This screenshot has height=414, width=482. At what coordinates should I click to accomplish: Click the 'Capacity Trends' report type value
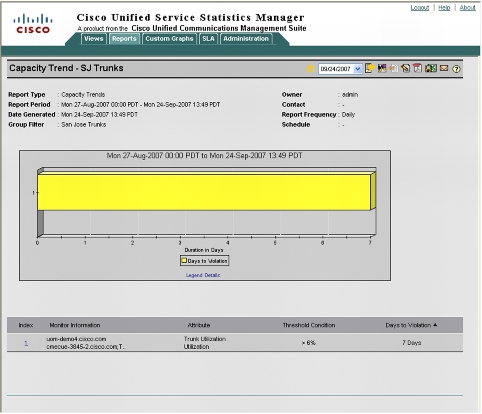[x=83, y=94]
